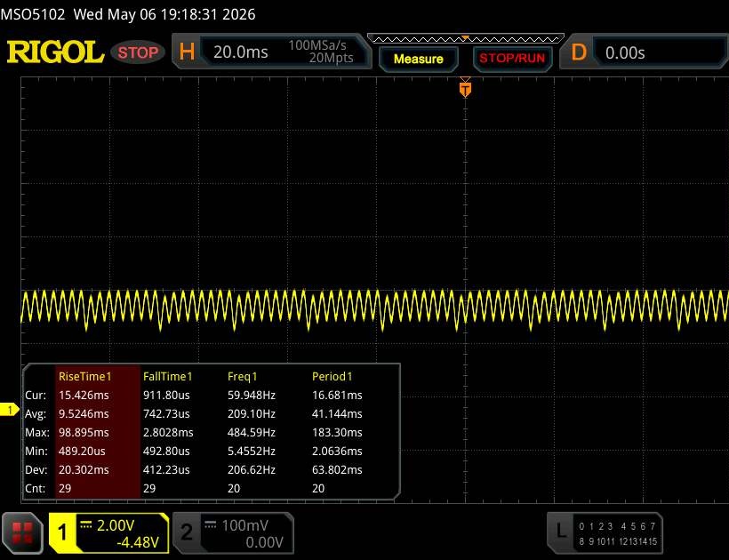Enable channel 2 100mV label

pyautogui.click(x=233, y=533)
